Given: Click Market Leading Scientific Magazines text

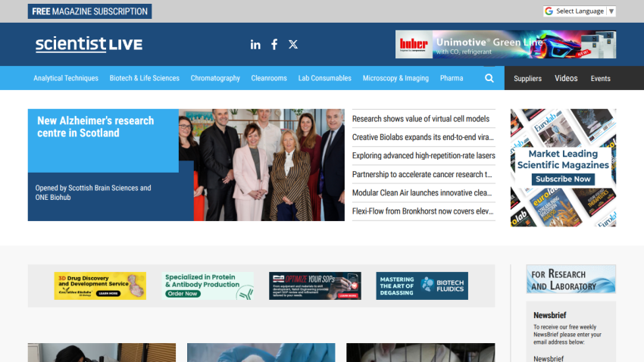Looking at the screenshot, I should (x=563, y=159).
